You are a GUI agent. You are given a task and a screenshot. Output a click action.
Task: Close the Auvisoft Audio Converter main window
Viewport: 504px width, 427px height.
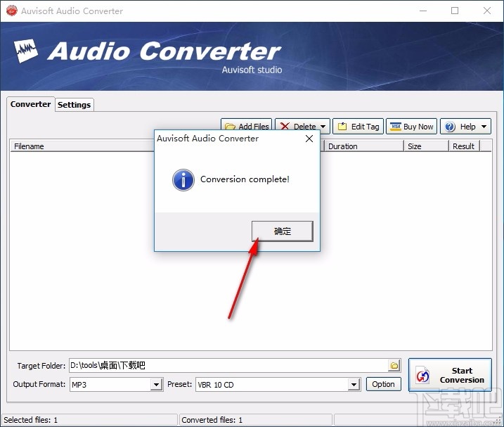(487, 11)
